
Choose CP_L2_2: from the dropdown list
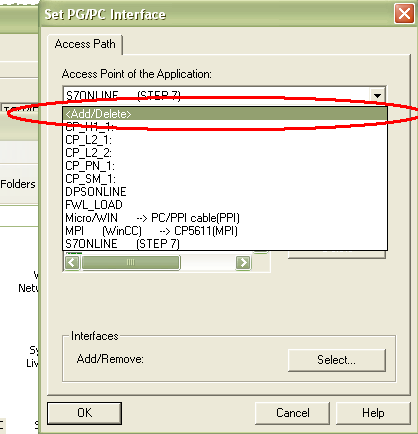pyautogui.click(x=225, y=153)
